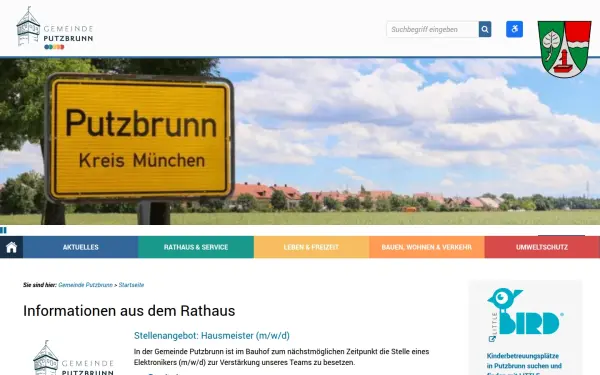Image resolution: width=600 pixels, height=375 pixels.
Task: Focus the Suchbegriff eingeben search field
Action: (x=432, y=29)
